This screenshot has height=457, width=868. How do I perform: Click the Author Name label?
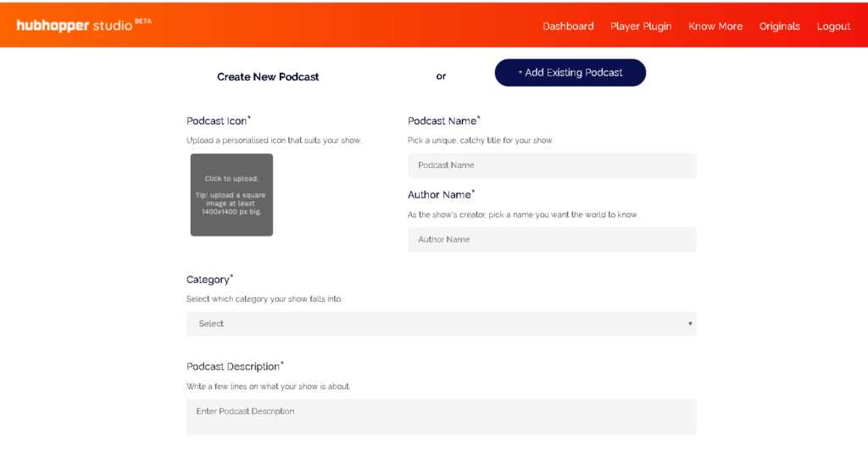441,194
